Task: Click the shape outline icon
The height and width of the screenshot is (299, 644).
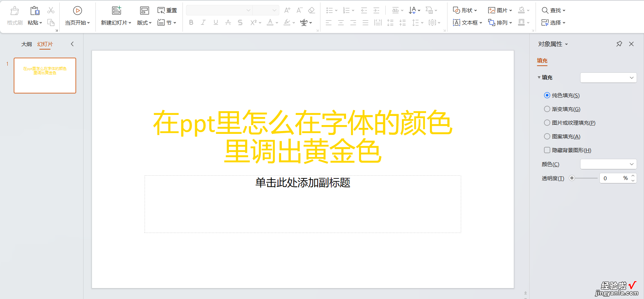Action: (x=522, y=22)
